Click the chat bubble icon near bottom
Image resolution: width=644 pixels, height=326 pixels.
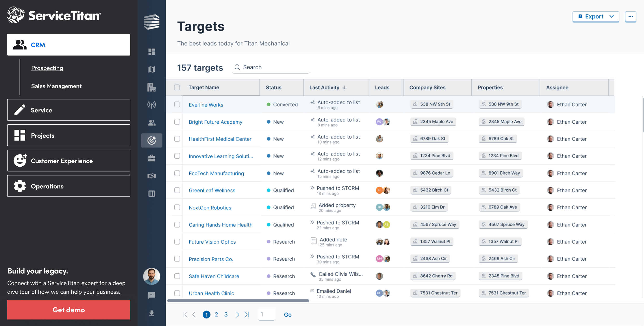(151, 295)
